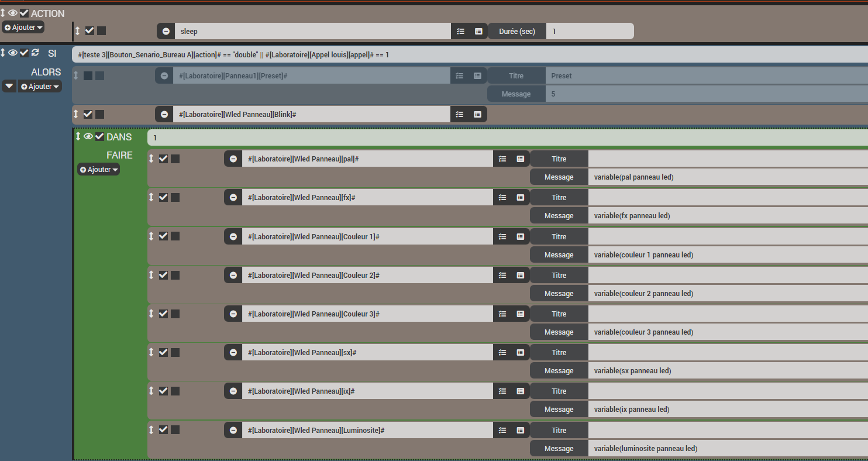The width and height of the screenshot is (868, 461).
Task: Click the Titre field on the Couleur 2 row
Action: click(728, 276)
